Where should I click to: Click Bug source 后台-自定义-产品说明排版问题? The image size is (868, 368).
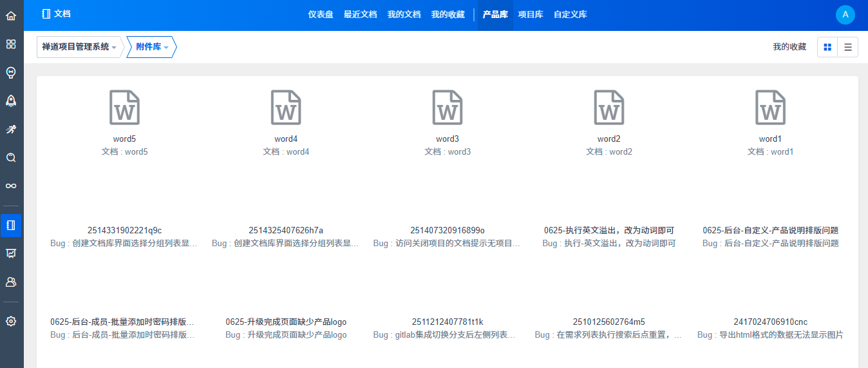[x=770, y=243]
